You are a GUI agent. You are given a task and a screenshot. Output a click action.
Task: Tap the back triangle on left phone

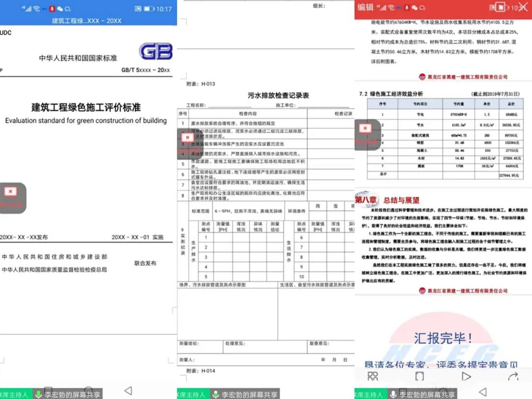point(128,391)
